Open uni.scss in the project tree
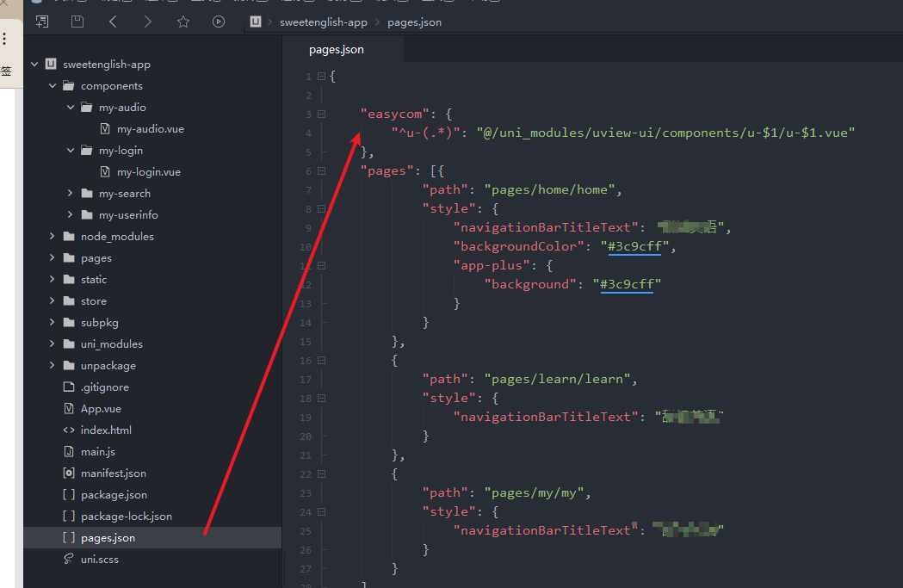Screen dimensions: 903x588 coord(99,560)
